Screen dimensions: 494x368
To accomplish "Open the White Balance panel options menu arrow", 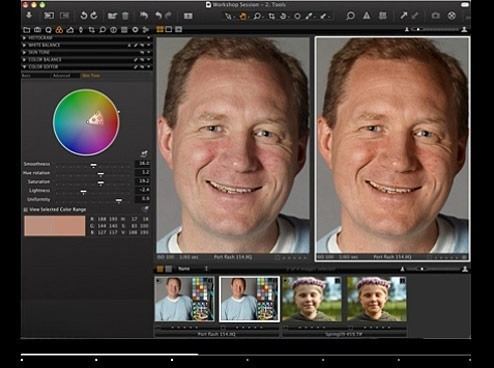I will (149, 45).
